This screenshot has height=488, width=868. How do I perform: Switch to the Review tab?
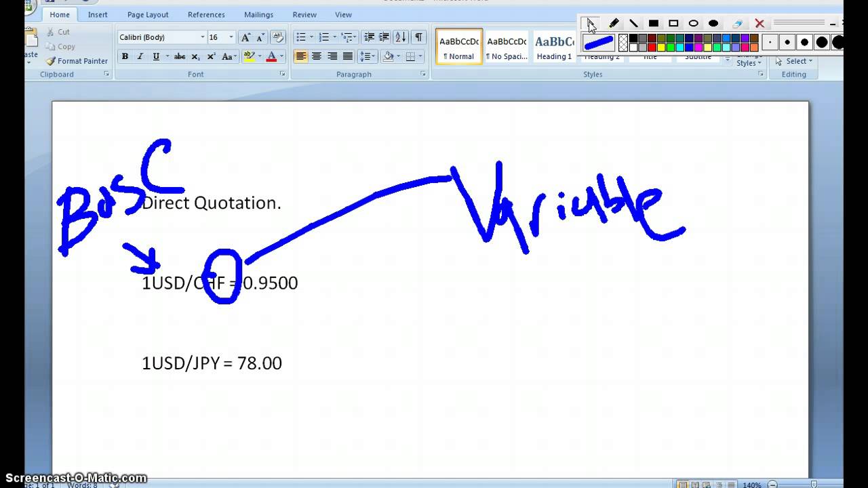[x=304, y=14]
